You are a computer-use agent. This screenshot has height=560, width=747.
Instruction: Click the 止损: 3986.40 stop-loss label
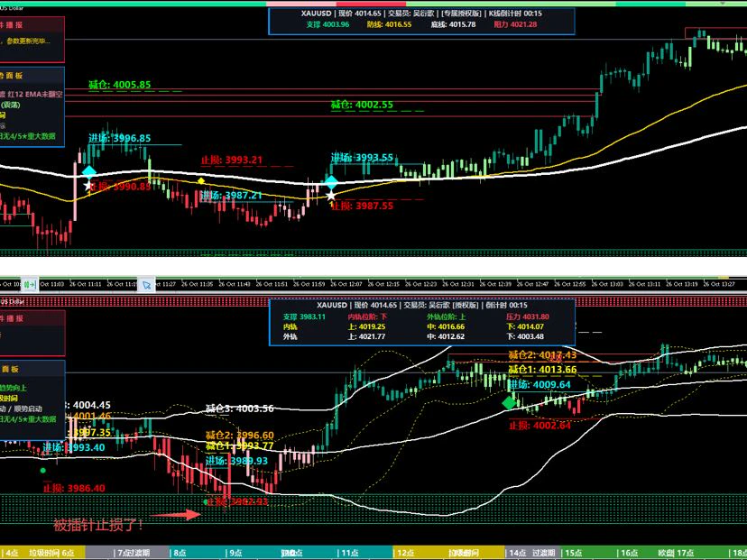tap(74, 488)
